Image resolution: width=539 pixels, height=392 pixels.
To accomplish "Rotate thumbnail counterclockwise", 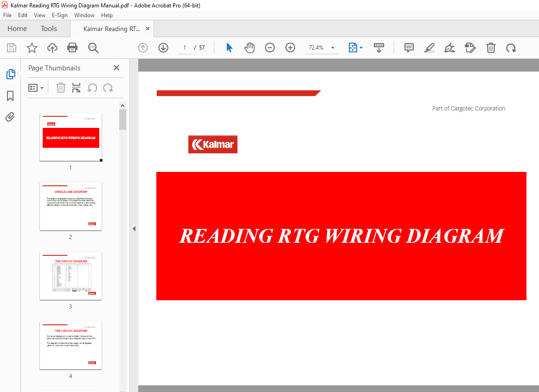I will (x=92, y=88).
